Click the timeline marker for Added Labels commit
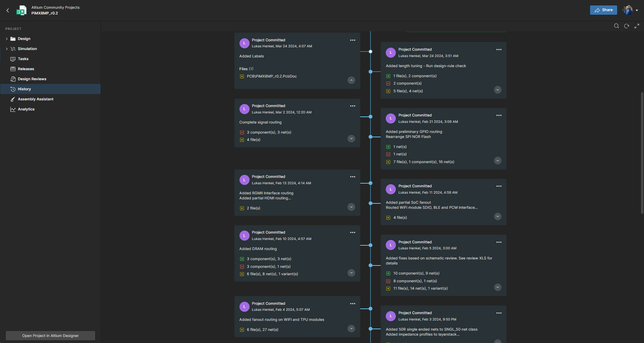The height and width of the screenshot is (343, 644). point(370,52)
